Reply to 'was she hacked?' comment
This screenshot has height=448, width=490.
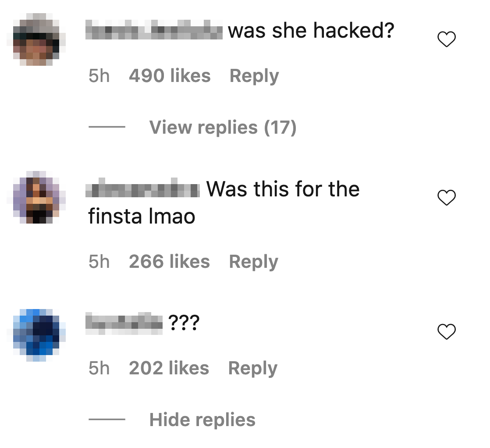tap(254, 76)
